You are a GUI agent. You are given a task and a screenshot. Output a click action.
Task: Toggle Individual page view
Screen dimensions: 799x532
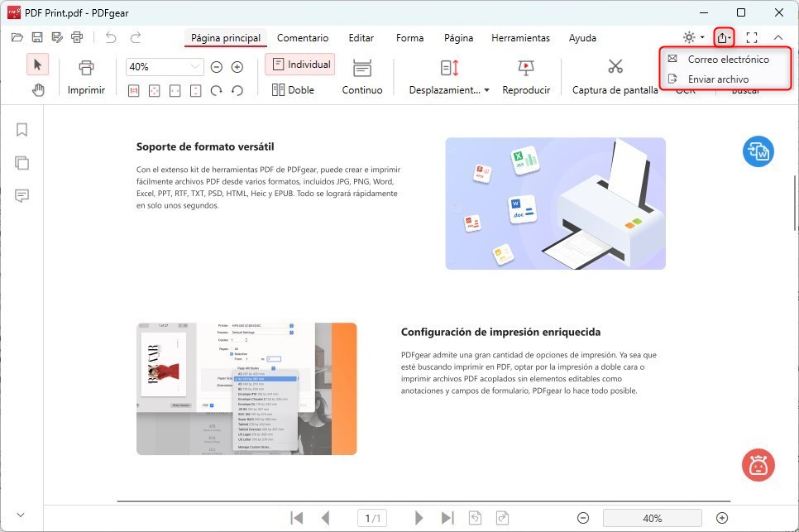coord(300,65)
